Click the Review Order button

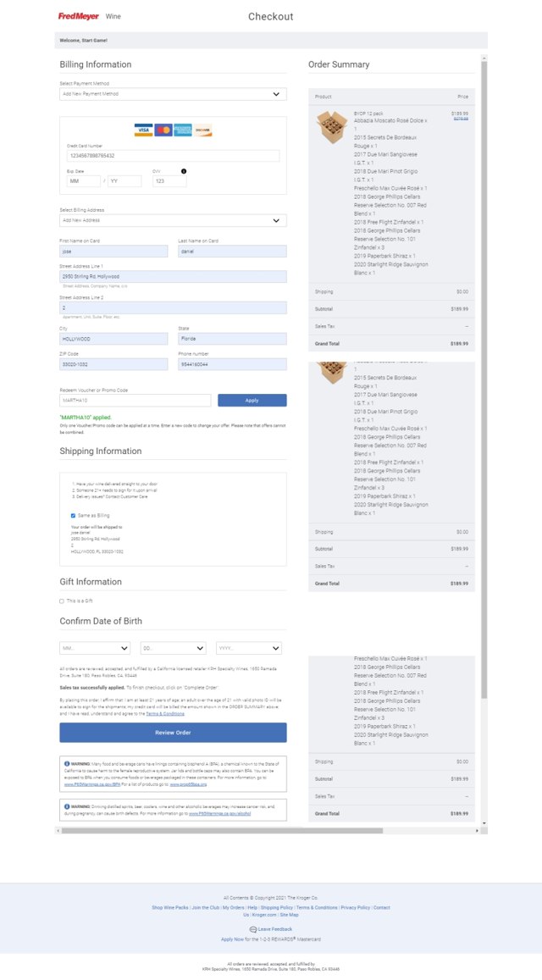point(173,733)
